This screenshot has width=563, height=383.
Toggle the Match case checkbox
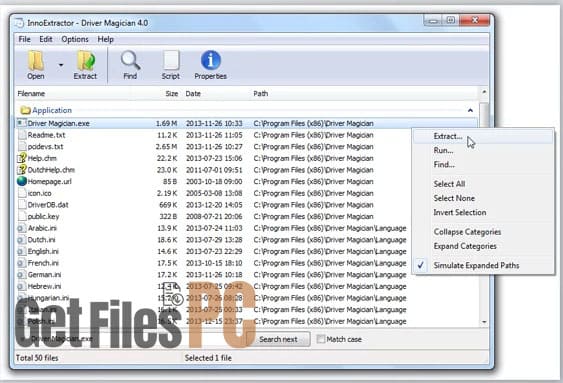point(321,339)
